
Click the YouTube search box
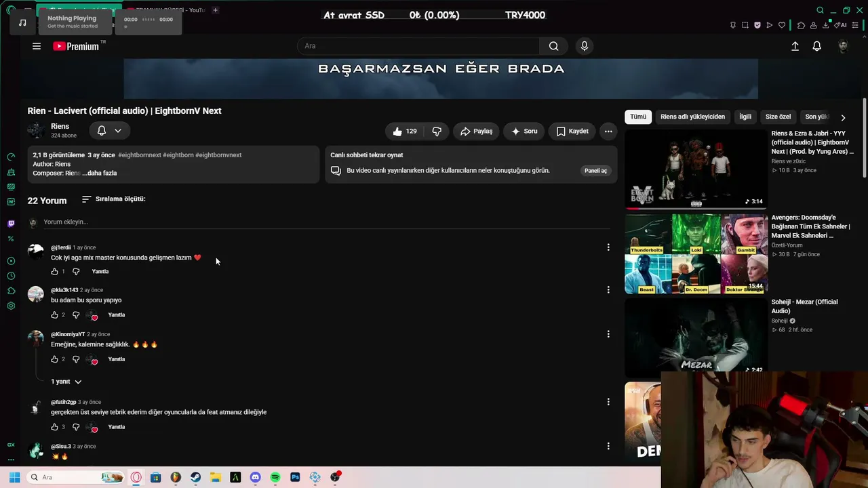(x=418, y=46)
